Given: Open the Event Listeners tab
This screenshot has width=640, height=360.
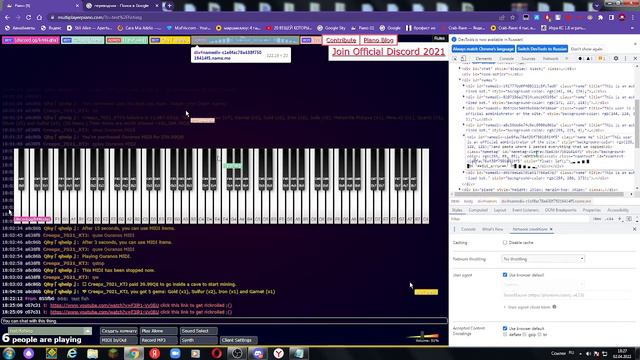Looking at the screenshot, I should 526,210.
